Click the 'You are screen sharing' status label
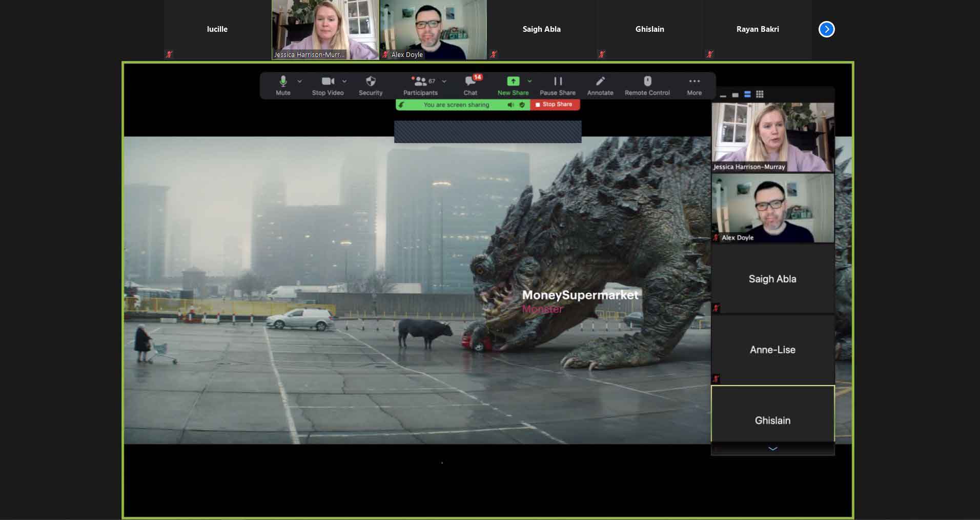This screenshot has width=980, height=520. tap(456, 105)
